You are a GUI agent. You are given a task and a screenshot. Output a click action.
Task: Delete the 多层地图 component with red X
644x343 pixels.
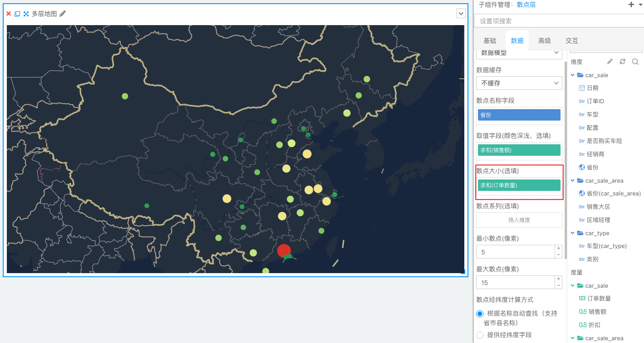[9, 14]
